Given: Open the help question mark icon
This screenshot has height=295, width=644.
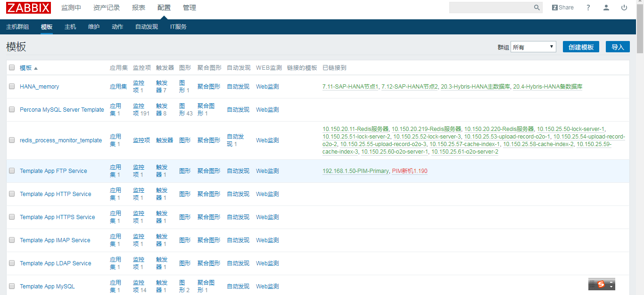Looking at the screenshot, I should 588,8.
